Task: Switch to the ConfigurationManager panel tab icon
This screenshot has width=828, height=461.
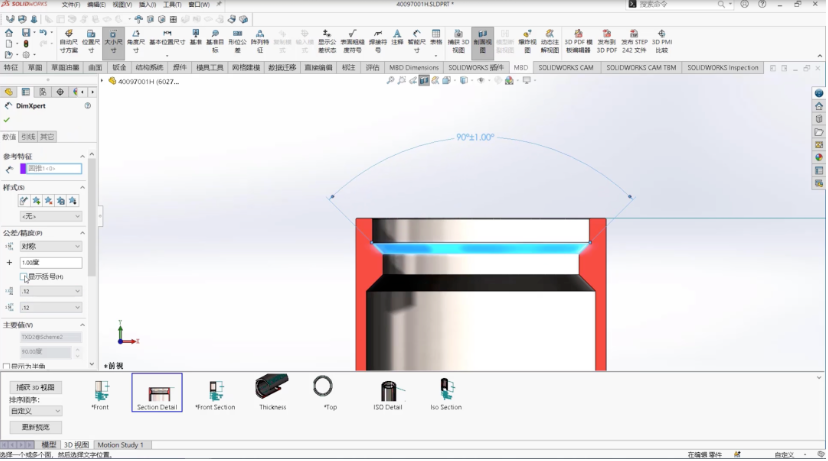Action: click(43, 92)
